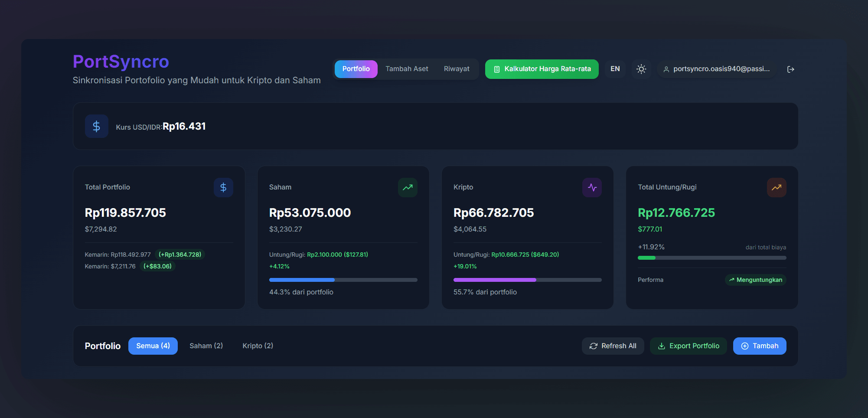868x418 pixels.
Task: Open Kalkulator Harga Rata-rata
Action: pyautogui.click(x=542, y=69)
